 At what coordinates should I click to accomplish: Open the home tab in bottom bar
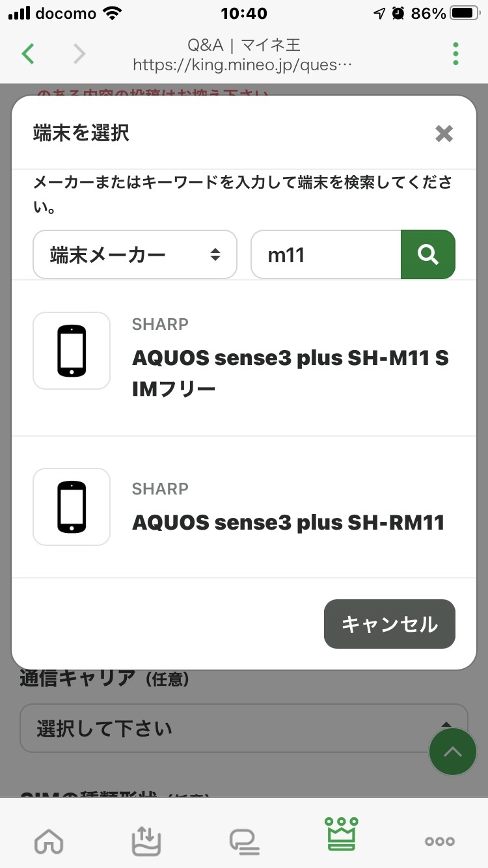49,841
